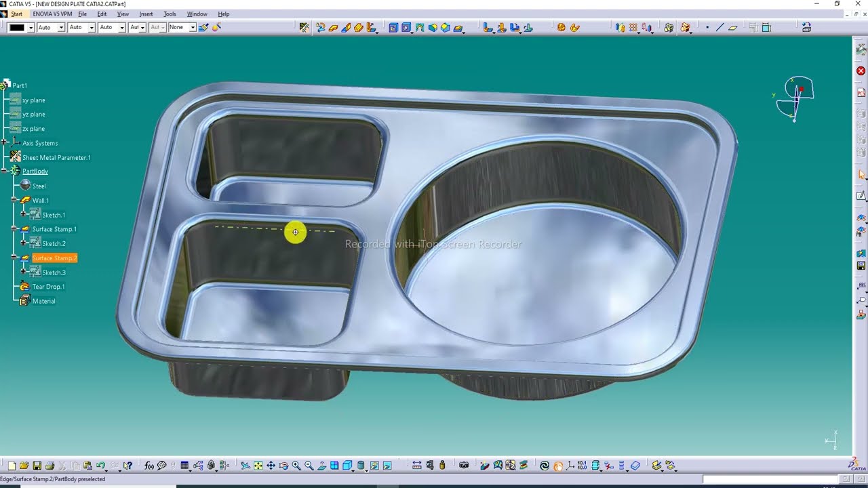Screen dimensions: 868x488
Task: Open the color fill dropdown
Action: tap(31, 28)
